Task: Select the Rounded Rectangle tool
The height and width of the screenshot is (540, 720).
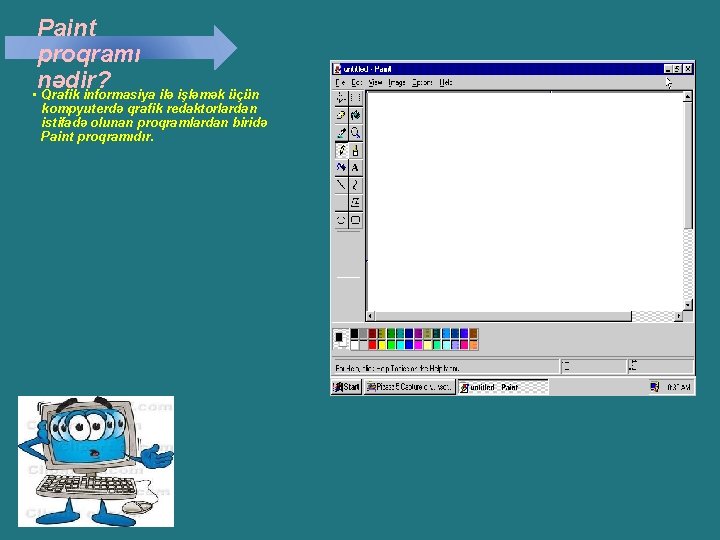Action: pyautogui.click(x=355, y=220)
